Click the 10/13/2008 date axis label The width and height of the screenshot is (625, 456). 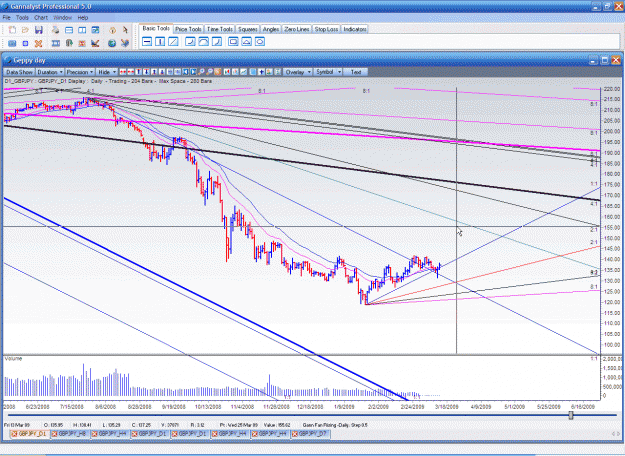click(x=208, y=407)
